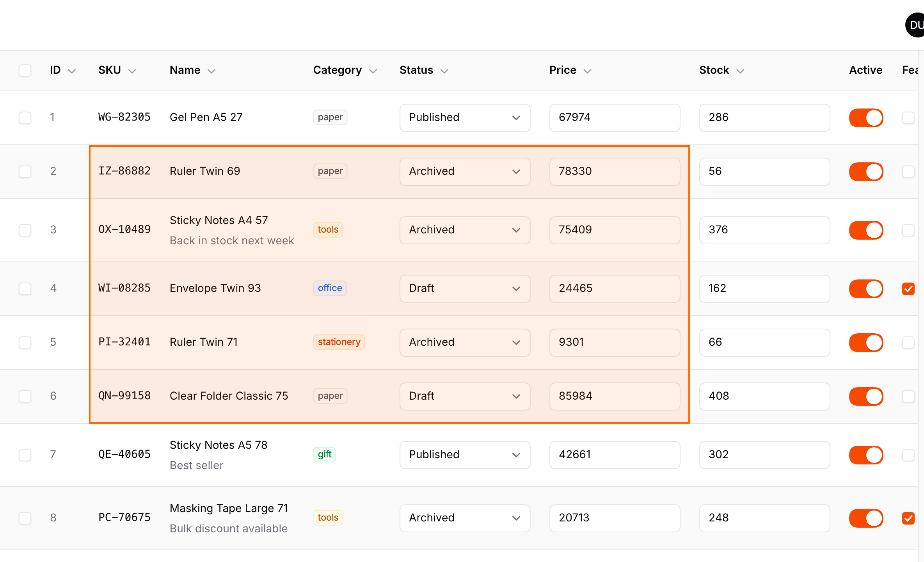The width and height of the screenshot is (924, 562).
Task: Sort by Name column chevron
Action: pos(211,71)
